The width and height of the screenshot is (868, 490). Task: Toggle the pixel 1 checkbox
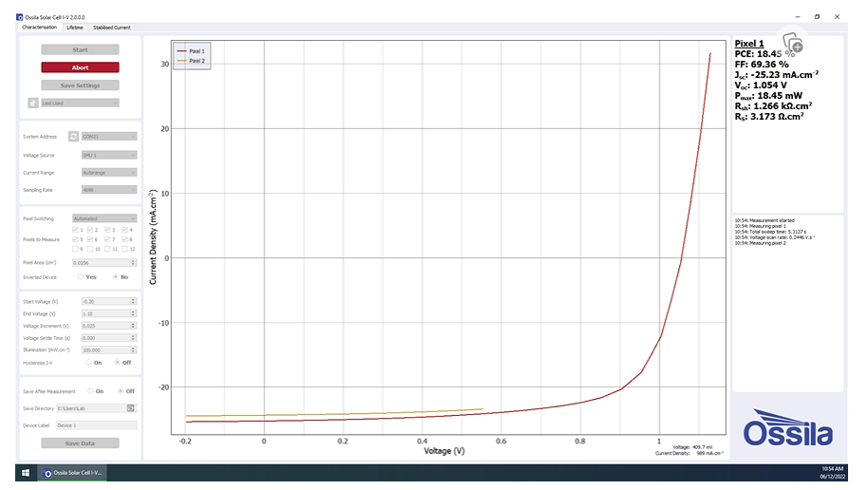75,230
